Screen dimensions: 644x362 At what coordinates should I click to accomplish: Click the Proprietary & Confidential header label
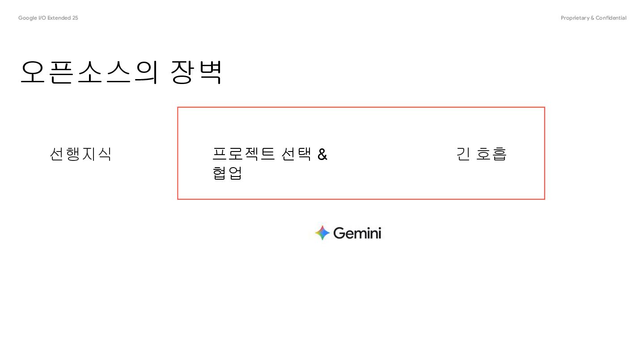(x=593, y=18)
